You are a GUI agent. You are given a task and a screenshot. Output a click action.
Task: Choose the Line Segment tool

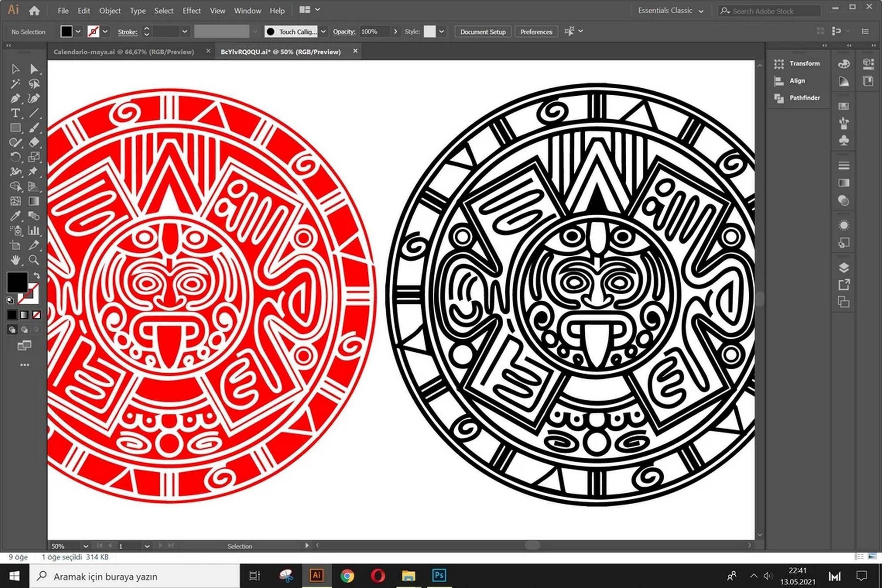34,113
